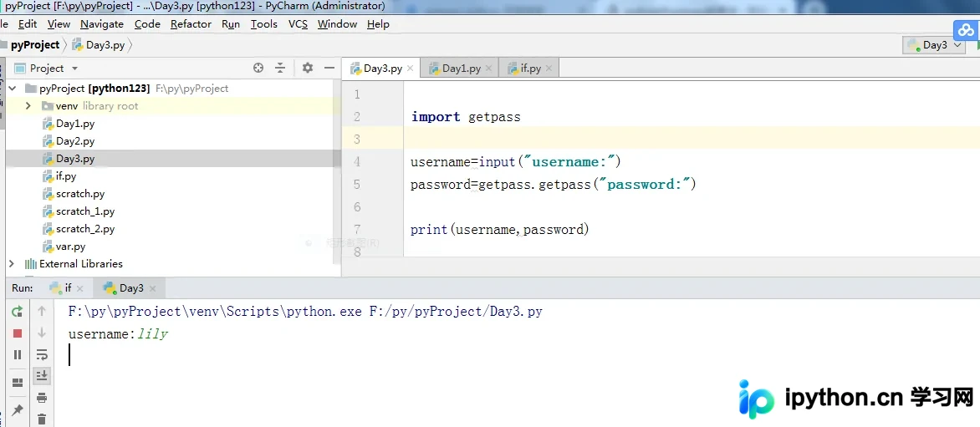Viewport: 980px width, 427px height.
Task: Select Day1.py in project tree
Action: pyautogui.click(x=75, y=124)
